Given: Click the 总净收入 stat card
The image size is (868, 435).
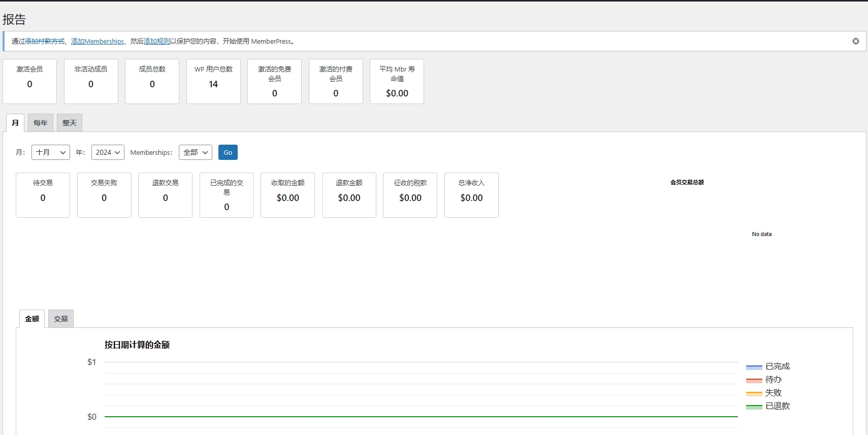Looking at the screenshot, I should pos(471,195).
